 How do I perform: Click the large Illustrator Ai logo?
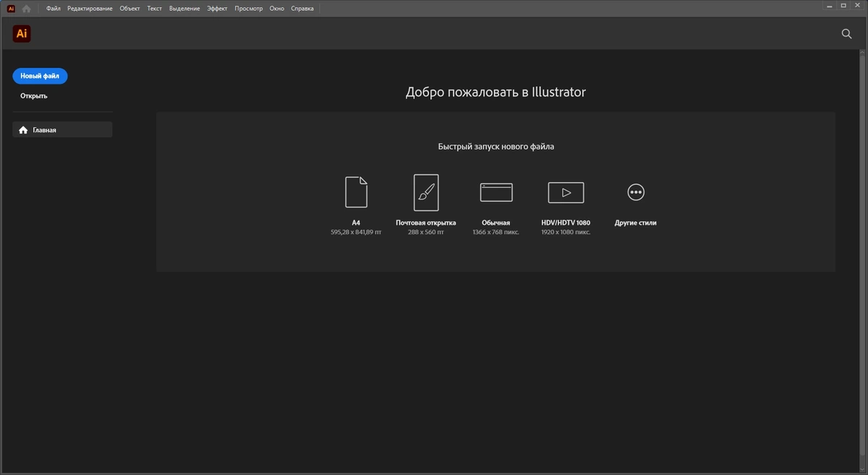coord(22,33)
